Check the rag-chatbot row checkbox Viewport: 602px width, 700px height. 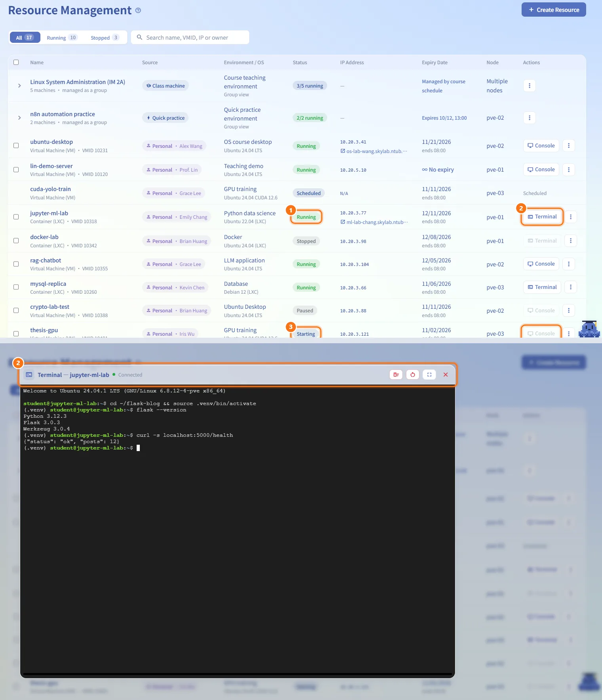[x=16, y=264]
